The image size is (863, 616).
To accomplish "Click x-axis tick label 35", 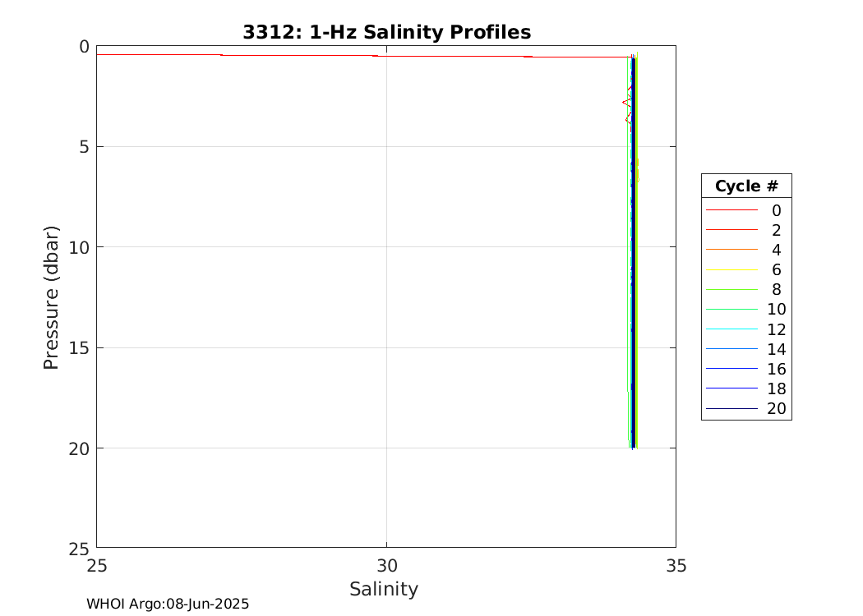I will (x=676, y=565).
